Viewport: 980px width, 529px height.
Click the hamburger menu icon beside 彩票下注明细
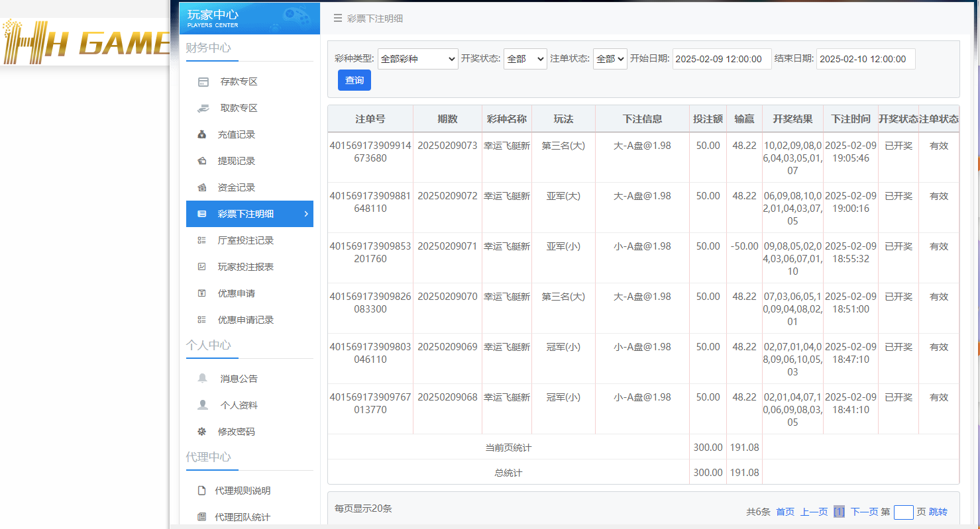click(x=337, y=18)
